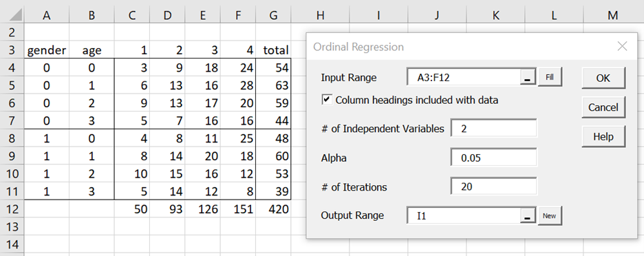The height and width of the screenshot is (256, 644).
Task: Toggle Column headings included with data checkbox
Action: [x=327, y=100]
